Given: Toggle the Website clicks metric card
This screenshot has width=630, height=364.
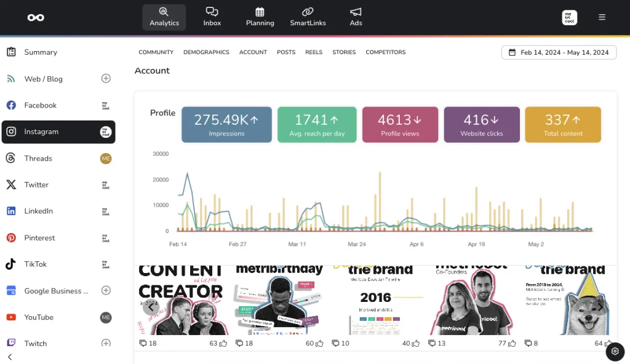Looking at the screenshot, I should click(482, 125).
